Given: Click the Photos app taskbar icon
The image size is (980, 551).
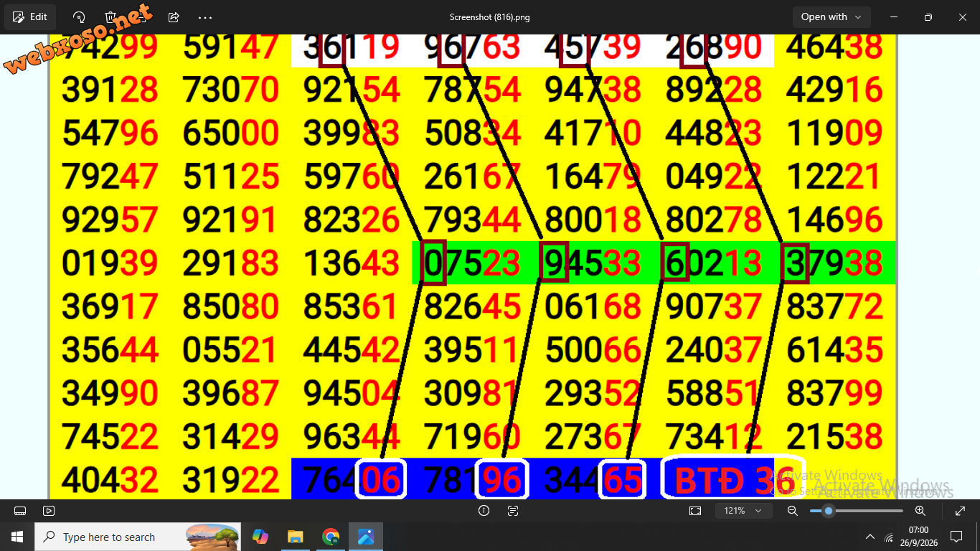Looking at the screenshot, I should 366,537.
